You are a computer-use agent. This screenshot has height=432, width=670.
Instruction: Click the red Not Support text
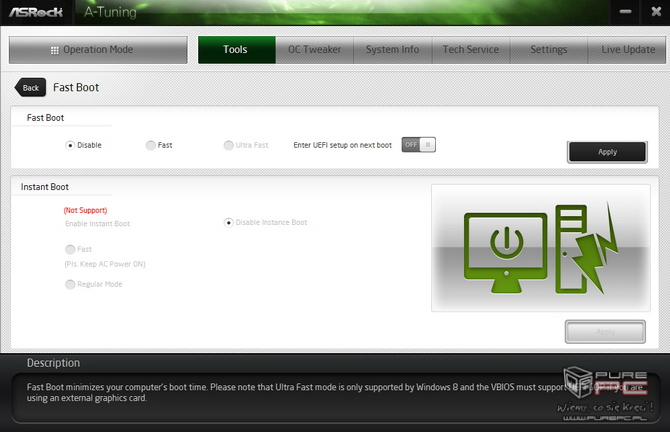[85, 210]
